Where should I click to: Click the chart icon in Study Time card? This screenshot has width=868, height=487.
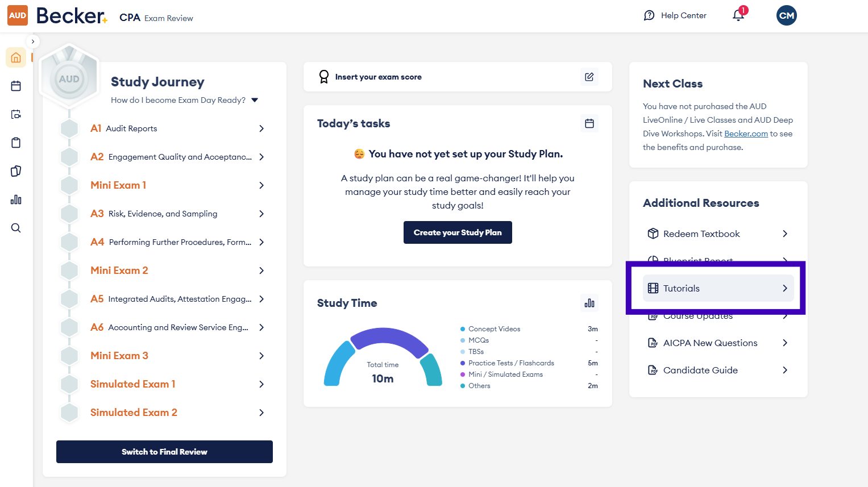[x=589, y=303]
